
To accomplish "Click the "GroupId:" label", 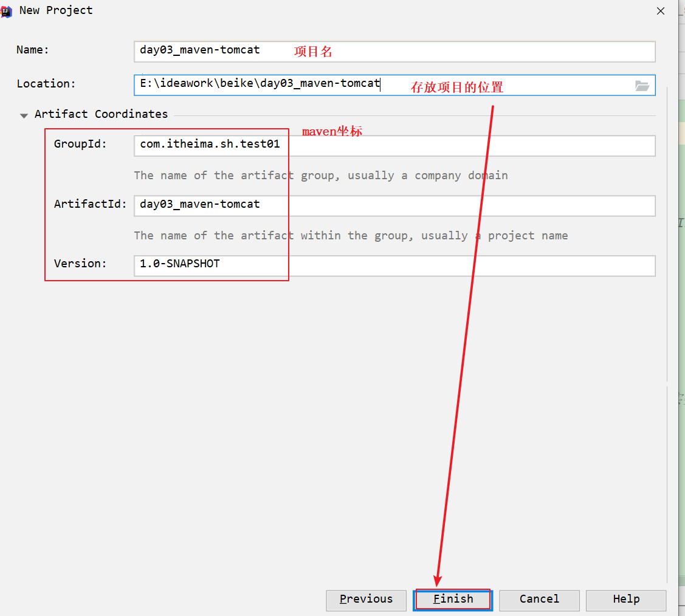I will pos(80,145).
